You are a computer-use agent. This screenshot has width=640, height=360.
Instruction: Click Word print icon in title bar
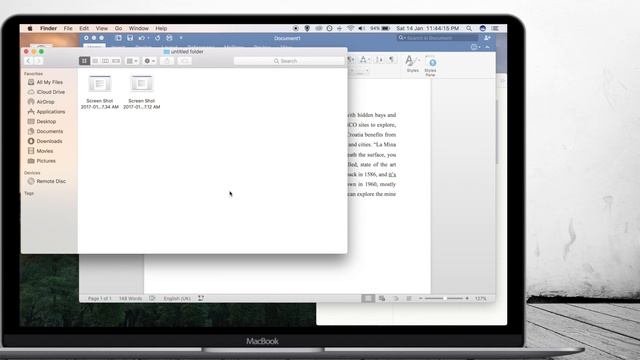pyautogui.click(x=169, y=38)
